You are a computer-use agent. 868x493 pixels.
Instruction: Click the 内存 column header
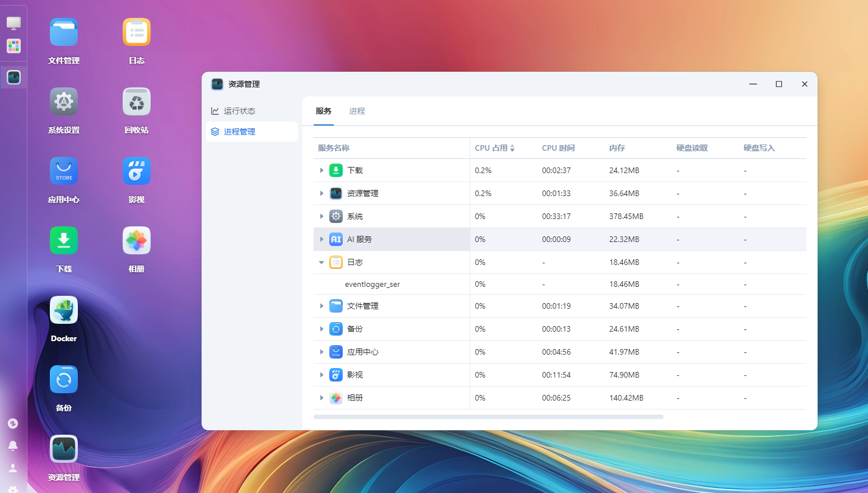click(617, 148)
